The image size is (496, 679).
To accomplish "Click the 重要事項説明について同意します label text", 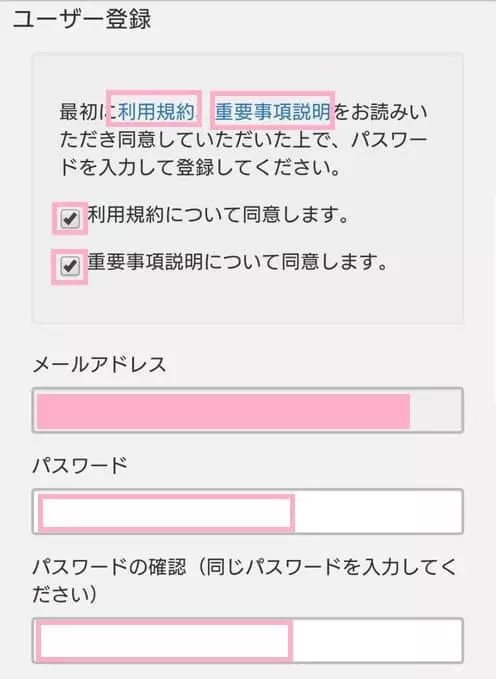I will click(237, 262).
